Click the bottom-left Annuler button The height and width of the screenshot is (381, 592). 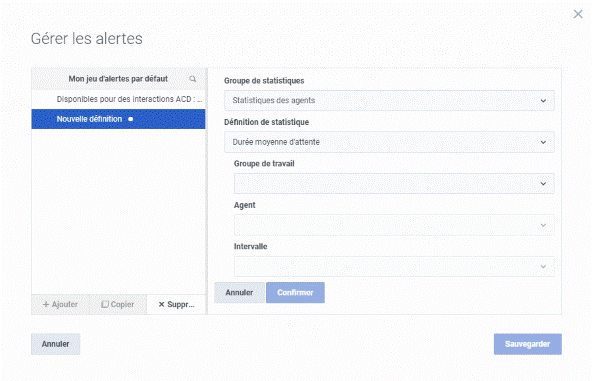[x=56, y=344]
